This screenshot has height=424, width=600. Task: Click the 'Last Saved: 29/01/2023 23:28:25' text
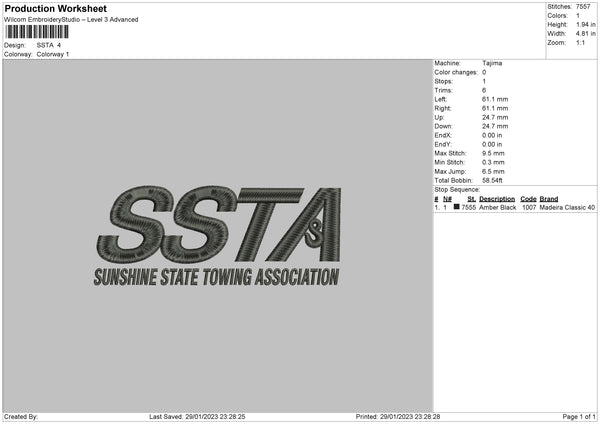click(197, 417)
